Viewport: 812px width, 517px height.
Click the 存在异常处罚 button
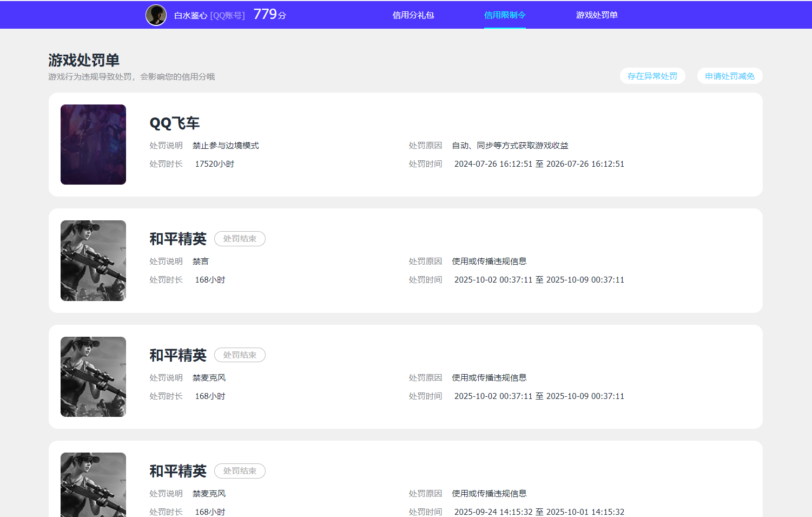[652, 76]
